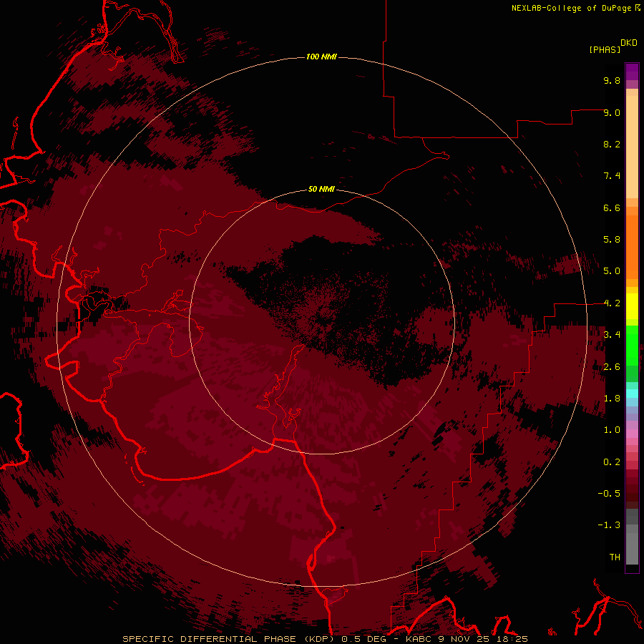Screen dimensions: 644x644
Task: Click the 9.0 legend value
Action: pos(612,112)
